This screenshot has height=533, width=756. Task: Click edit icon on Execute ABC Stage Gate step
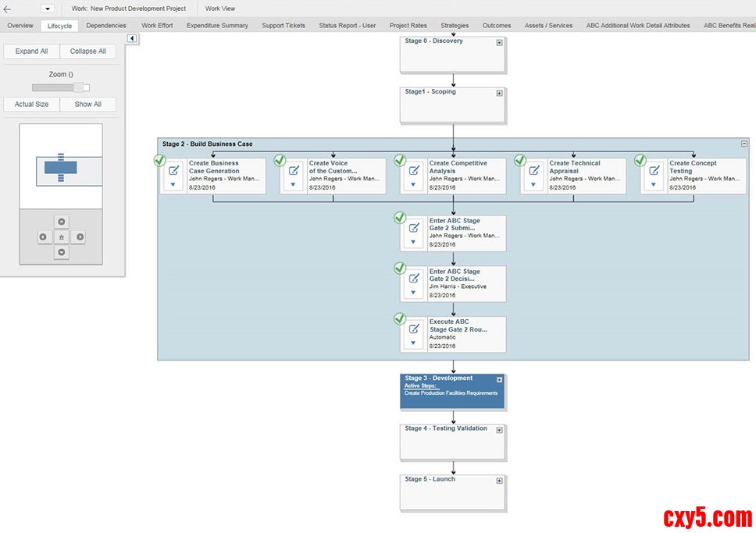[x=414, y=328]
